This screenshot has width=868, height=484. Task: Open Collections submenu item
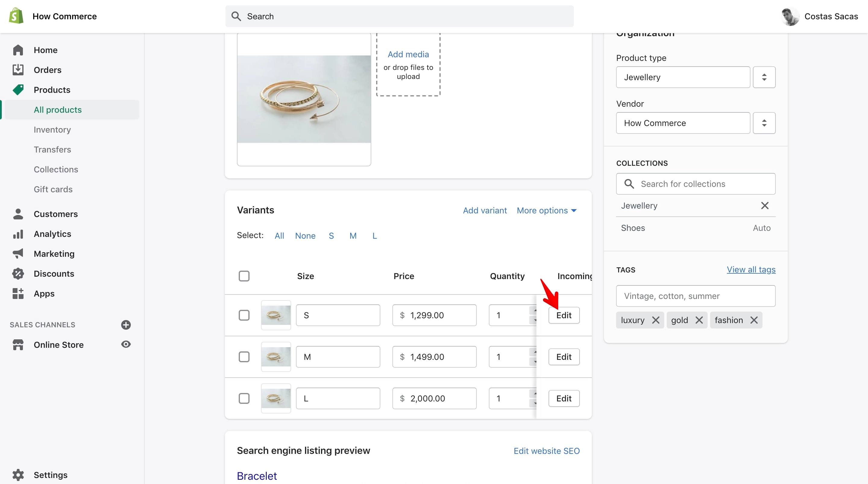point(56,169)
